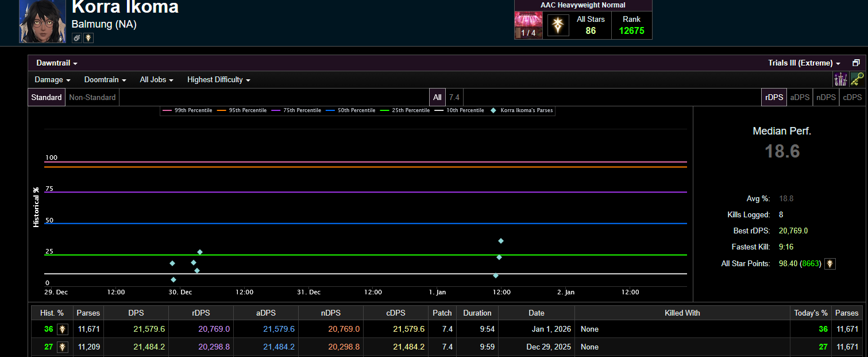Open the Doomtrain encounter dropdown
This screenshot has width=868, height=357.
pos(105,80)
